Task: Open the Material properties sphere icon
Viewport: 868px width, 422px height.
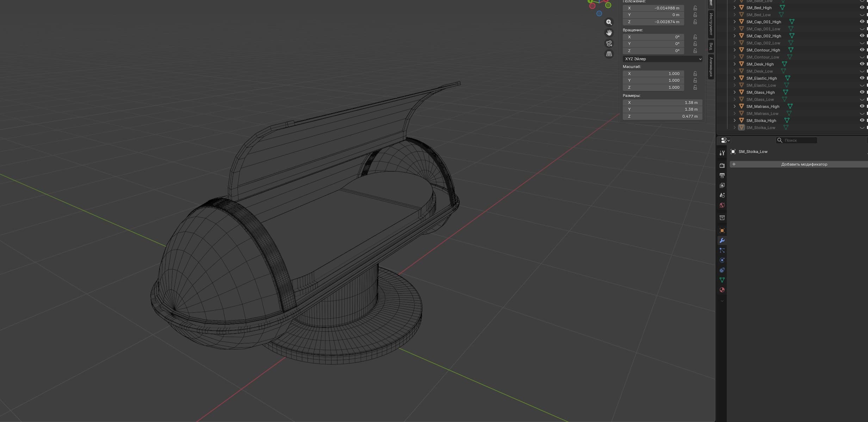Action: pos(722,290)
